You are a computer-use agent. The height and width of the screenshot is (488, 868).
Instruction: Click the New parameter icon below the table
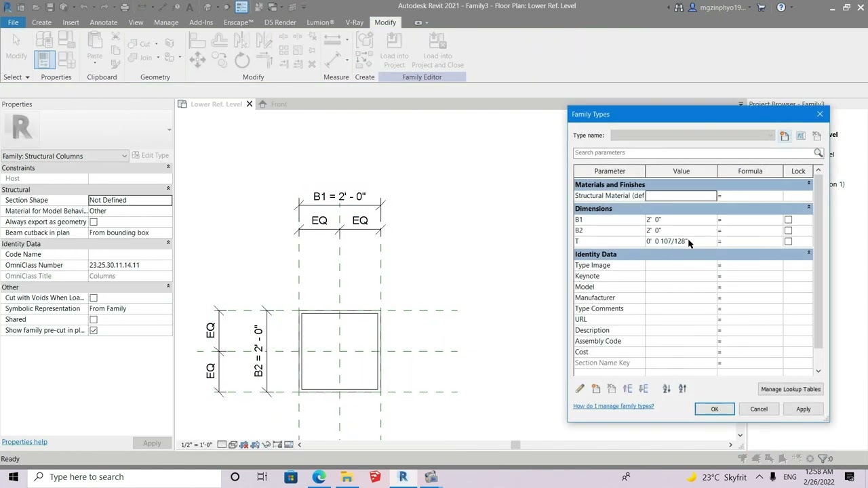click(x=596, y=389)
